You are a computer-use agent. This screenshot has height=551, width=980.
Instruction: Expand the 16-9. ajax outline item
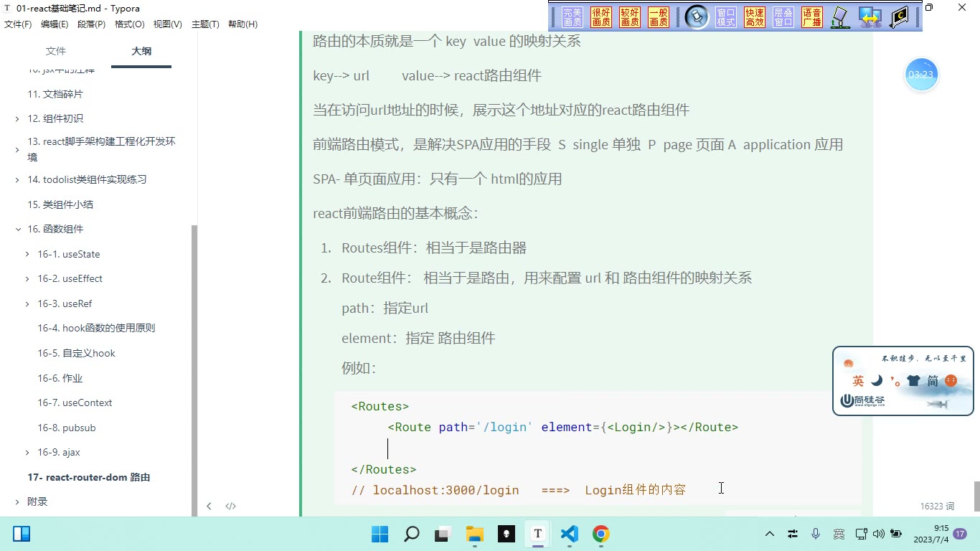point(27,453)
